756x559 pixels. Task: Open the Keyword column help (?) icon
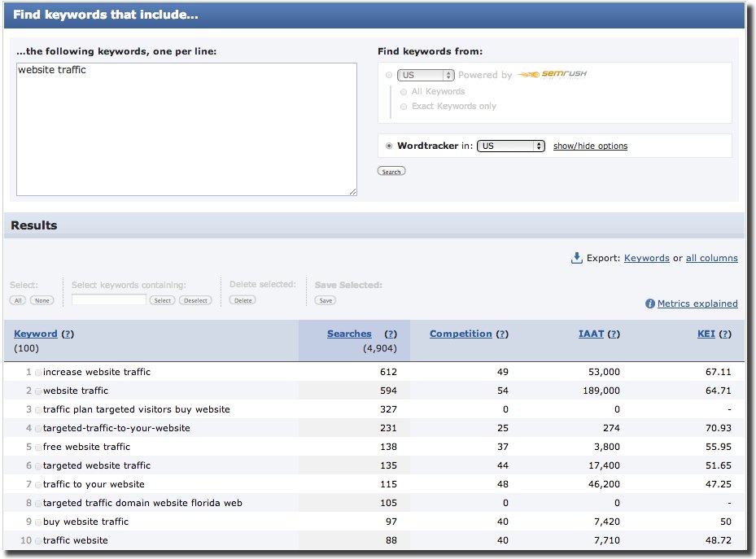coord(66,334)
